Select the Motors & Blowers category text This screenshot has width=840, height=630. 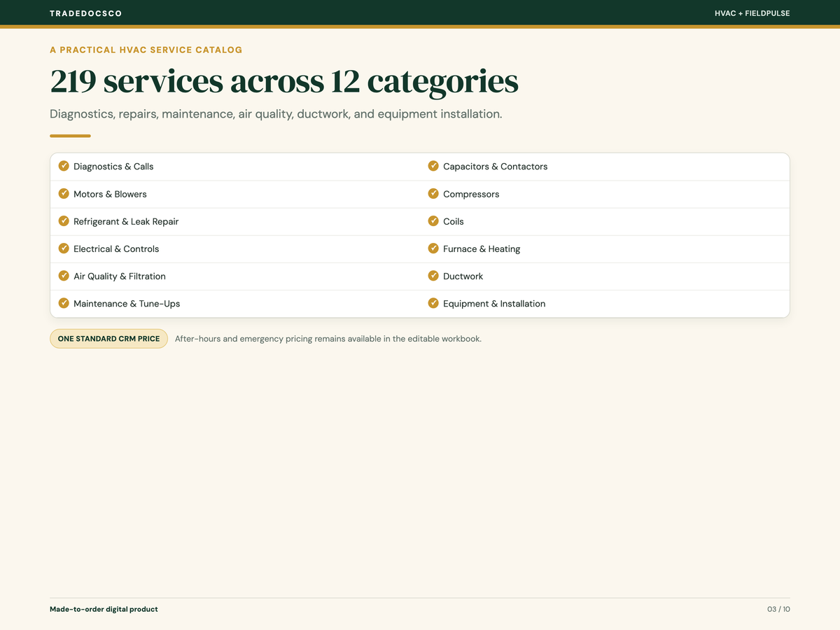click(110, 194)
